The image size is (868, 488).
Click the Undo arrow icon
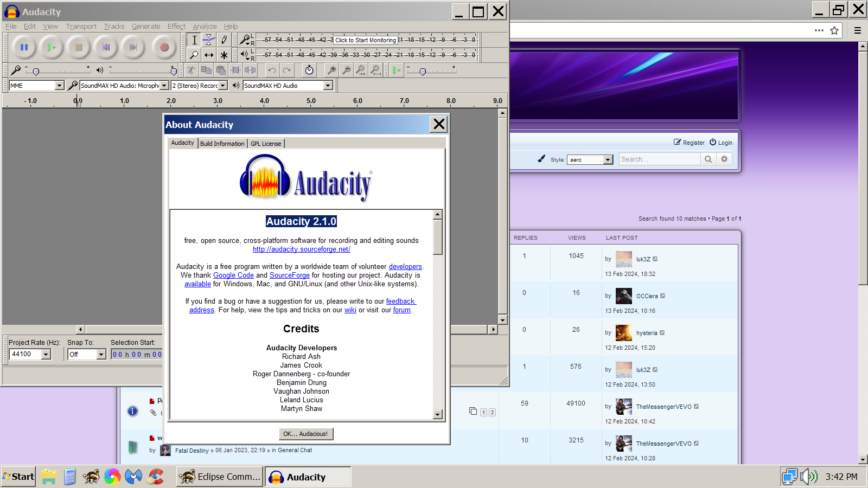[x=272, y=70]
